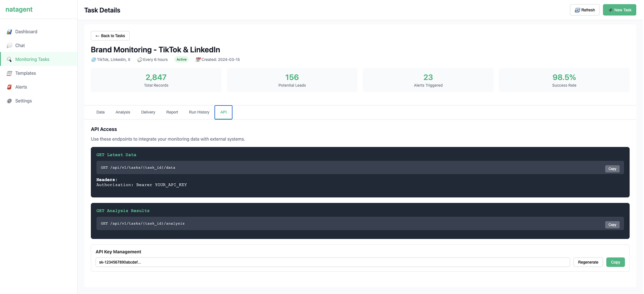View the Run History tab

coord(199,112)
